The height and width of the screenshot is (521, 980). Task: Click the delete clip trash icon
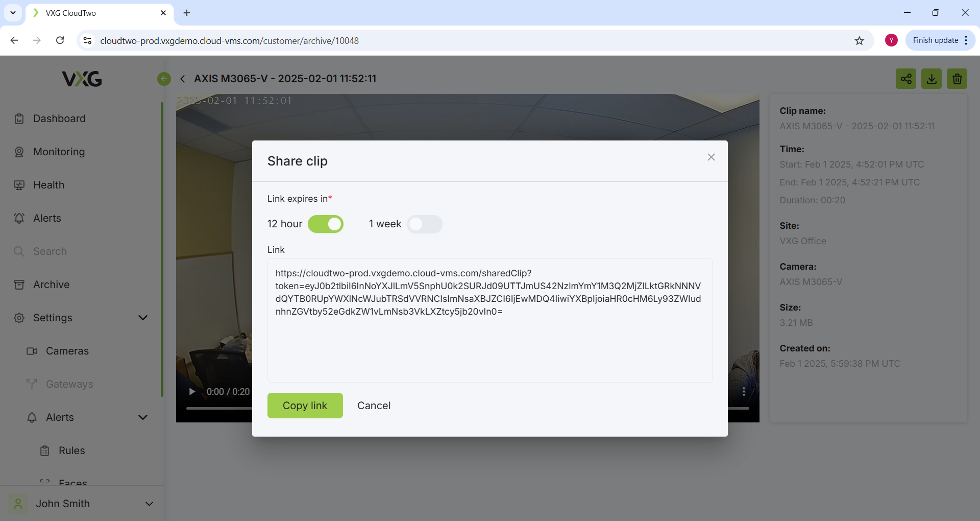click(x=957, y=79)
